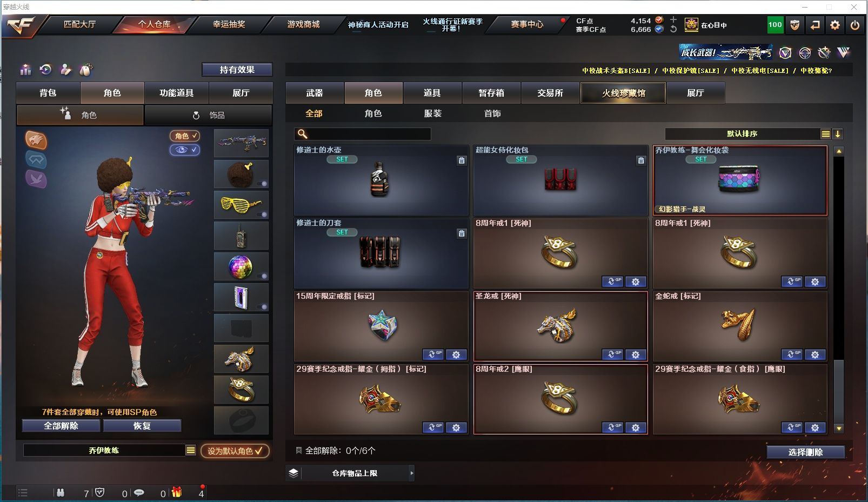The image size is (868, 502).
Task: Open settings gear in top bar
Action: point(835,25)
